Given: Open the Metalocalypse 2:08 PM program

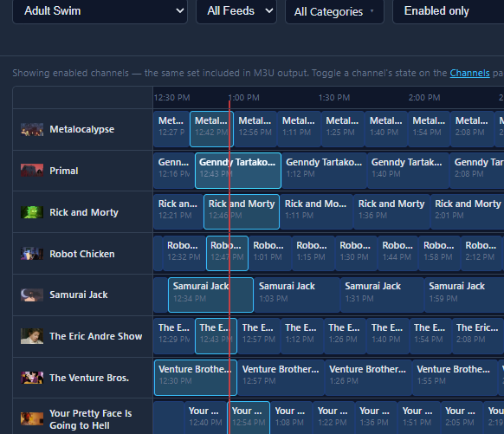Looking at the screenshot, I should [473, 129].
